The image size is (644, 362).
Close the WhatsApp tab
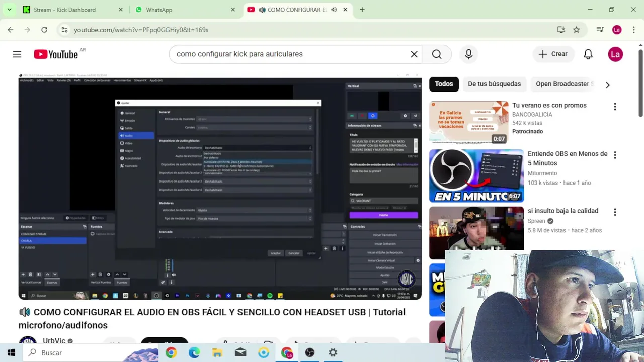point(233,10)
